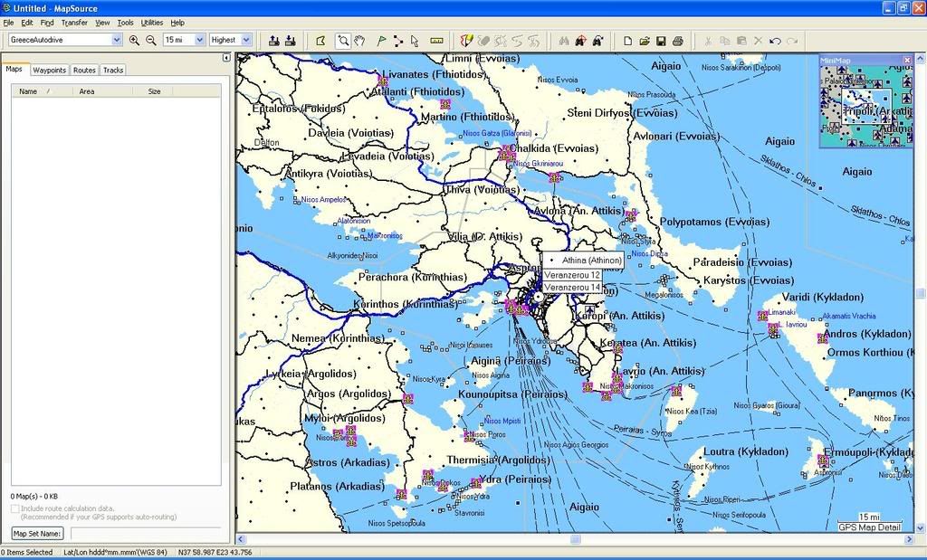This screenshot has height=560, width=927.
Task: Close the MiniMap window
Action: click(x=907, y=61)
